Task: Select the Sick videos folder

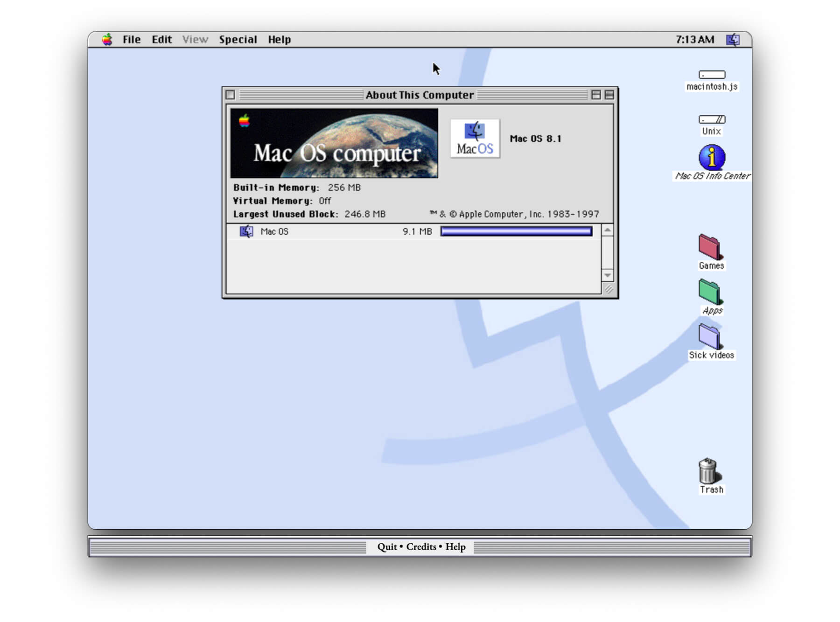Action: click(710, 336)
